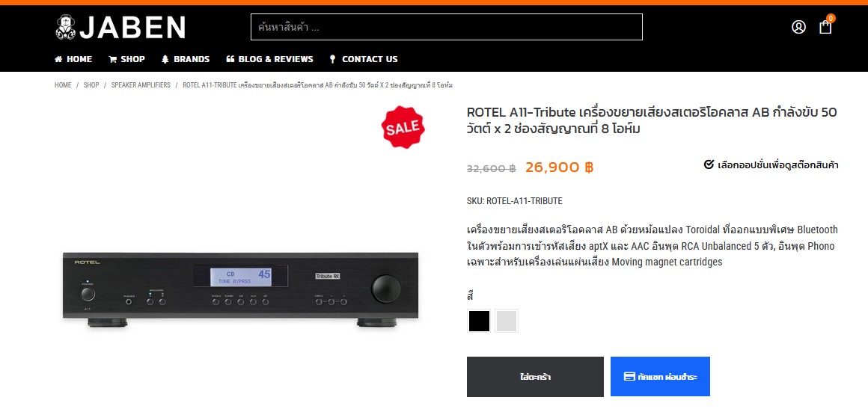Open the shopping bag cart icon

(825, 27)
